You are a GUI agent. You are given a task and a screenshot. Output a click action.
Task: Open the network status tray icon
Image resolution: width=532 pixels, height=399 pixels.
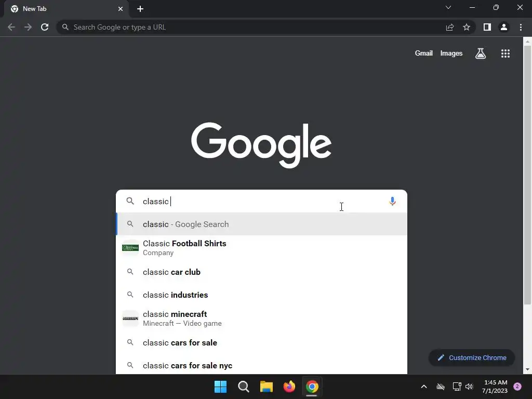click(x=457, y=387)
